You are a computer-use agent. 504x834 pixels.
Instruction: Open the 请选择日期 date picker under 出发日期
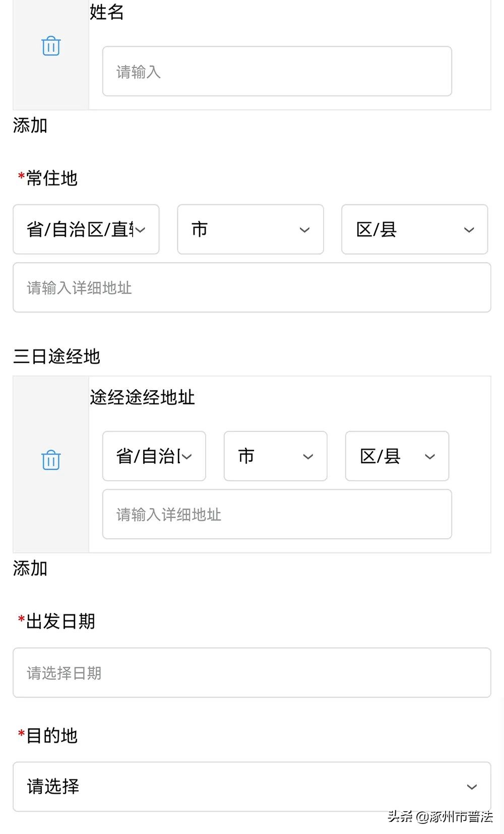tap(252, 673)
